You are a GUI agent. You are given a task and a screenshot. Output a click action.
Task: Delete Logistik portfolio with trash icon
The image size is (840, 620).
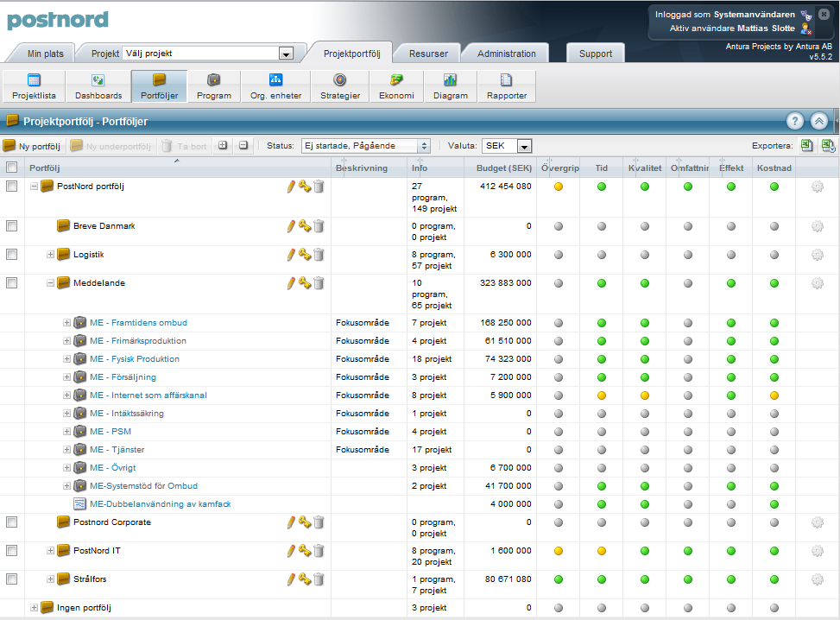pyautogui.click(x=319, y=255)
